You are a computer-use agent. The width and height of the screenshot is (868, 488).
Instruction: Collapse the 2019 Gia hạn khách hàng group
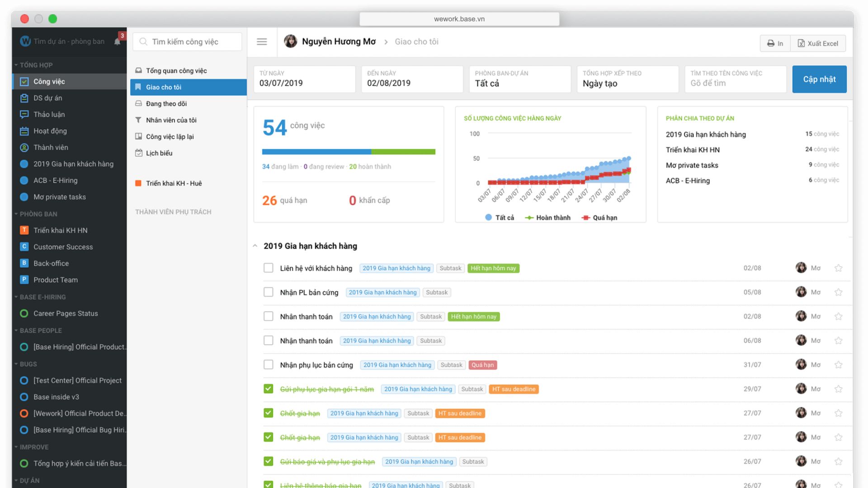point(255,246)
